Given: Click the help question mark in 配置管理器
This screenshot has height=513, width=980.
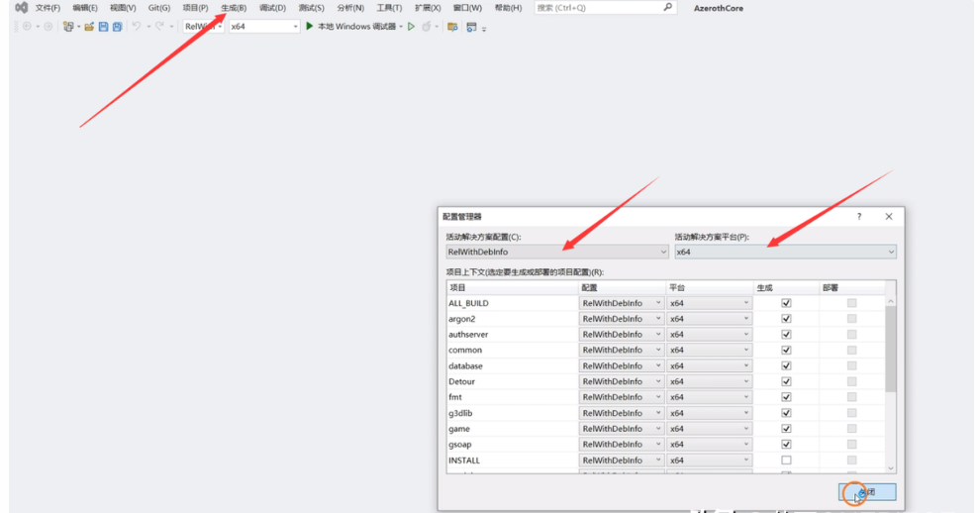Looking at the screenshot, I should coord(858,216).
